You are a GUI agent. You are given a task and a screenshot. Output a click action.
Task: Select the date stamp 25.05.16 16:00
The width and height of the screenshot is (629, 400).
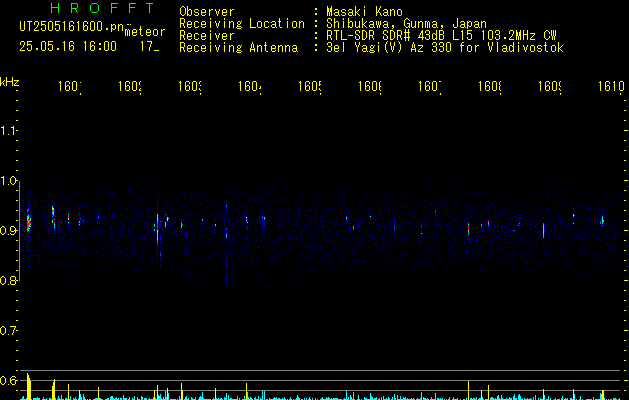[x=68, y=46]
